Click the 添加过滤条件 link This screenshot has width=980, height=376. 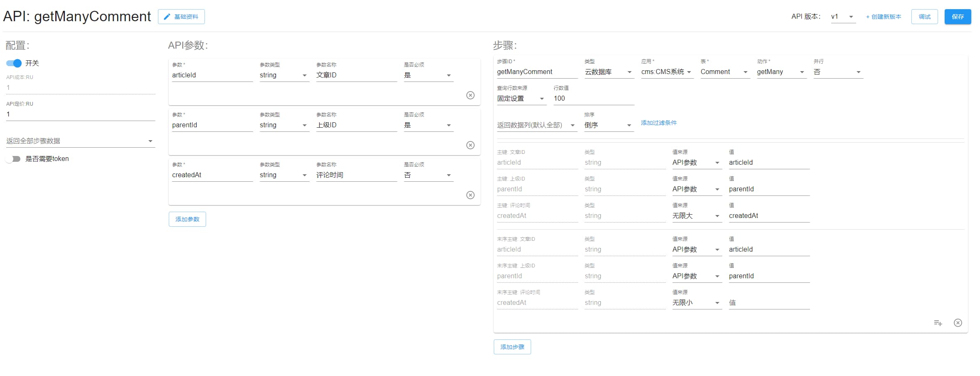coord(658,123)
